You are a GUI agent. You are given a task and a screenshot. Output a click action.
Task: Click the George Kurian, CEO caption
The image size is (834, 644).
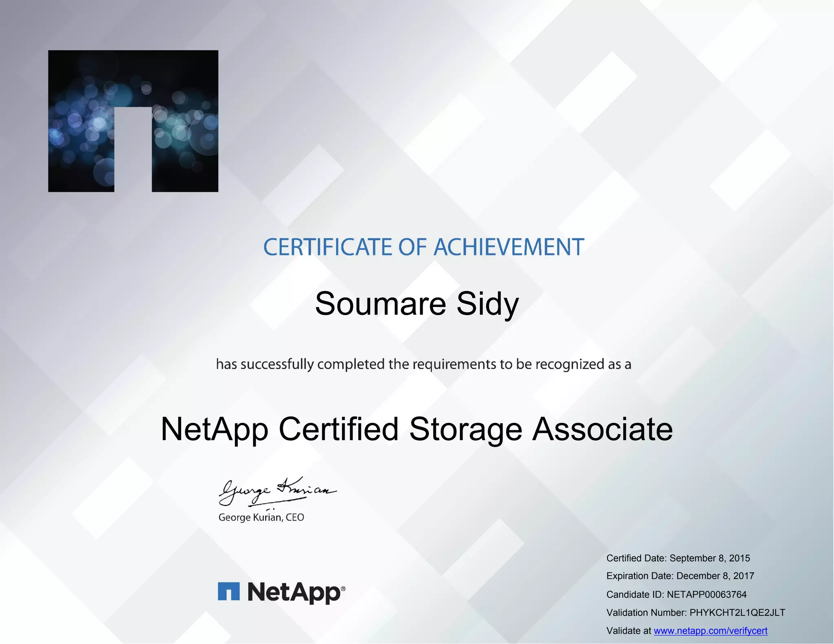[x=261, y=517]
